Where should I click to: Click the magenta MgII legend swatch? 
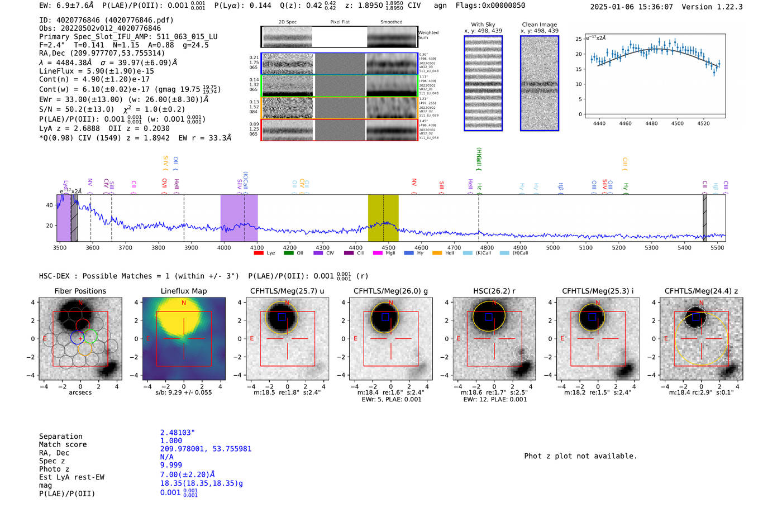pyautogui.click(x=378, y=253)
